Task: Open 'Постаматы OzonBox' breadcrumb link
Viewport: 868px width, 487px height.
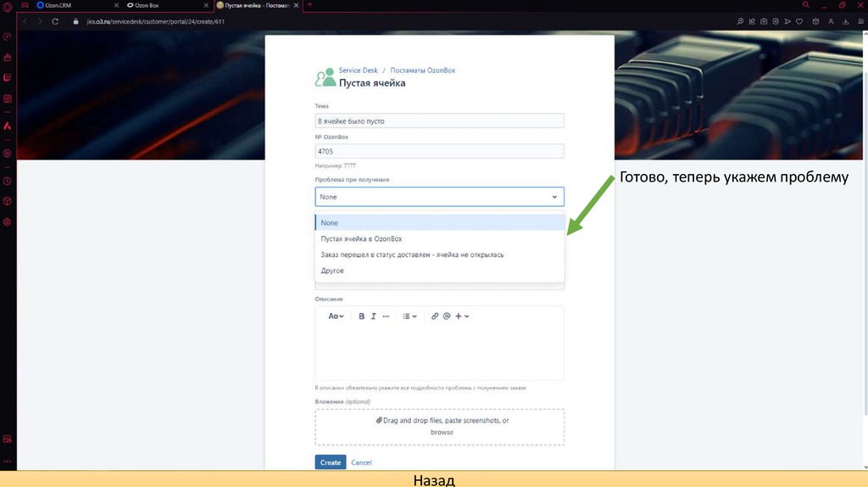Action: coord(422,70)
